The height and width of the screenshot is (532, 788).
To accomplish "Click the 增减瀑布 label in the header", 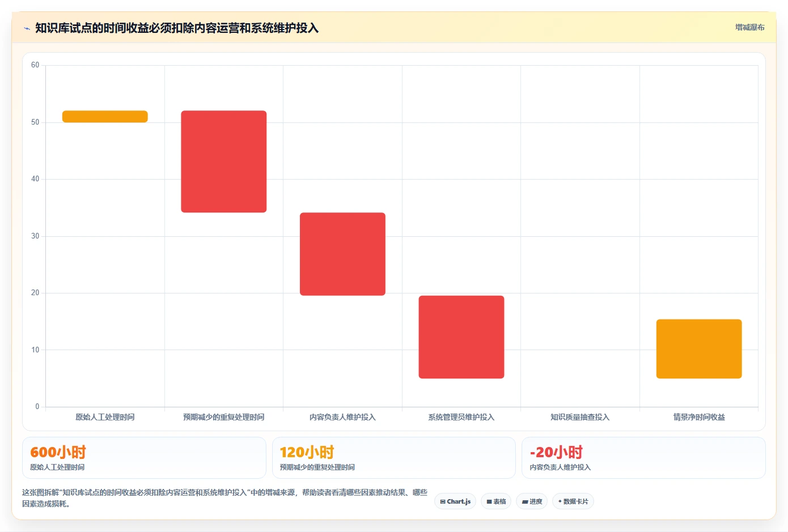I will point(749,27).
